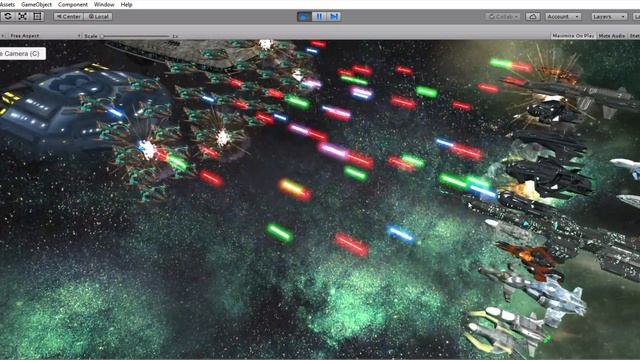Viewport: 640px width, 360px height.
Task: Open the GameObject menu
Action: [36, 4]
